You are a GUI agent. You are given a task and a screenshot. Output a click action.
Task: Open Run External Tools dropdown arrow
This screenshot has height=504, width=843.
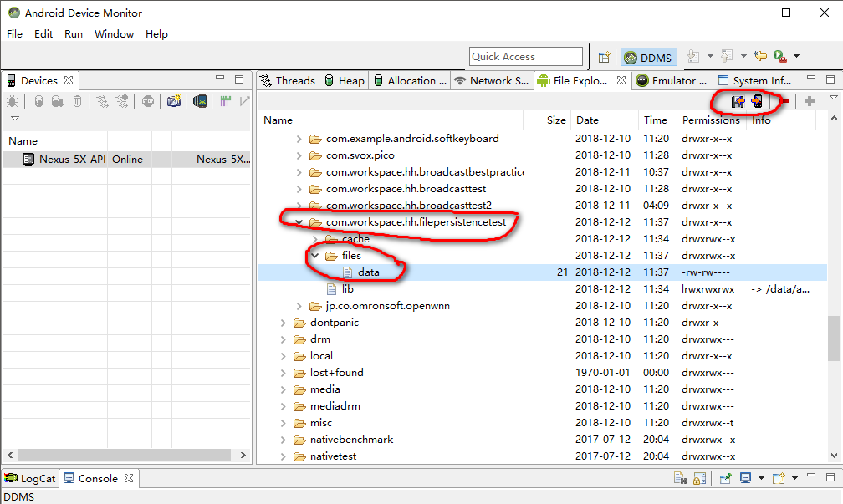(x=797, y=56)
